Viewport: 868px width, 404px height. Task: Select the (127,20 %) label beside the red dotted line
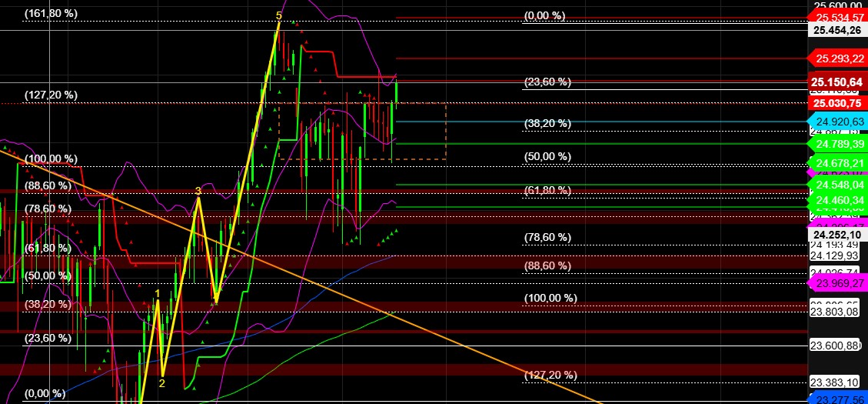51,95
